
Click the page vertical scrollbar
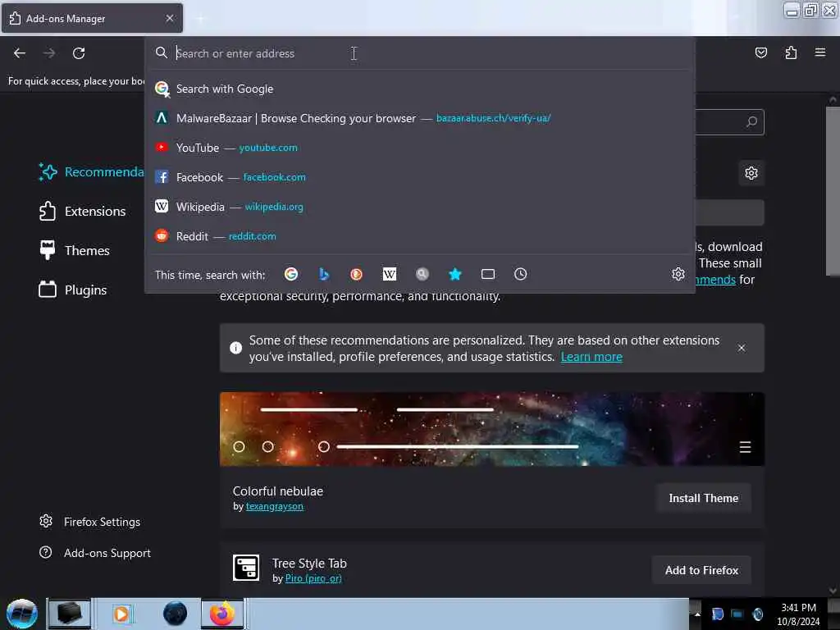pos(832,191)
